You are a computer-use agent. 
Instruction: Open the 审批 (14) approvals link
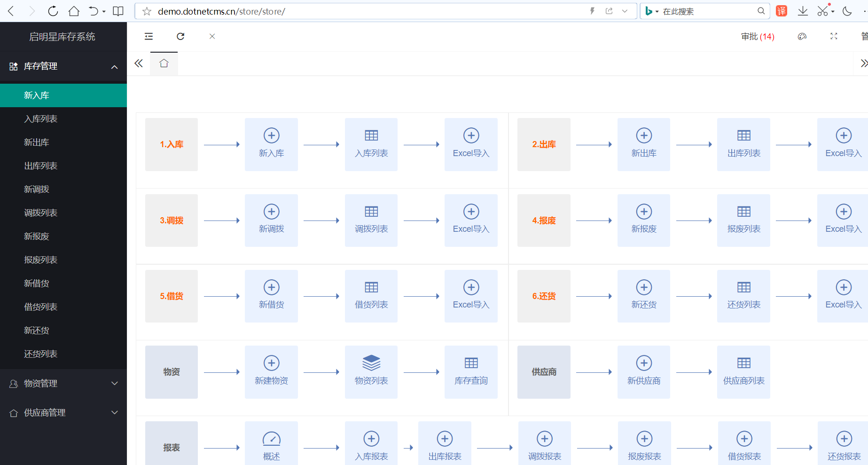point(758,36)
